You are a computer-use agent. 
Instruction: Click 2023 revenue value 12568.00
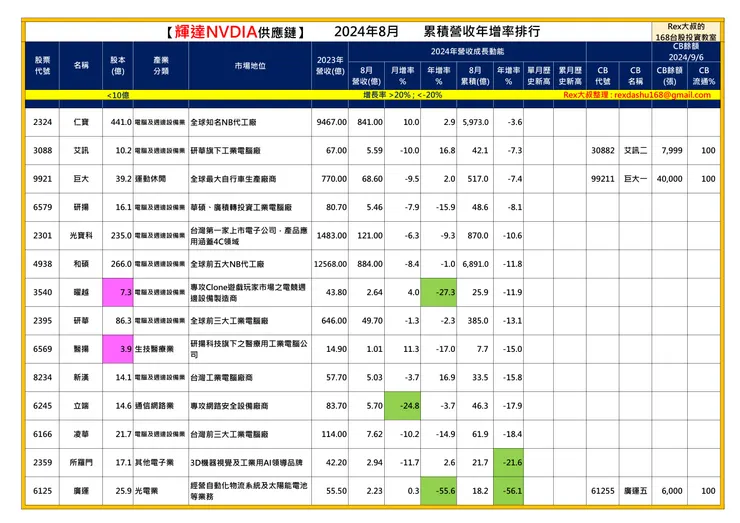pos(330,264)
